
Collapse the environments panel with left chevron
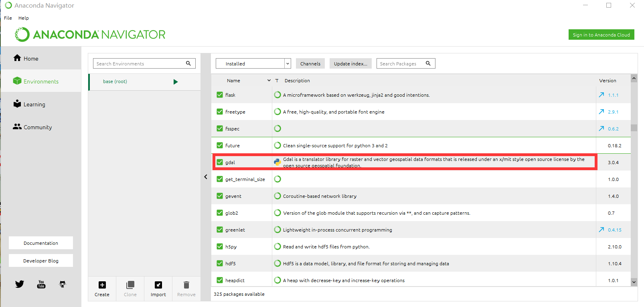point(206,177)
